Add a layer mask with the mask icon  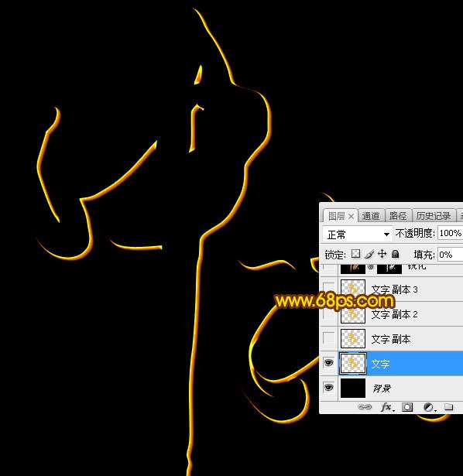(x=407, y=407)
